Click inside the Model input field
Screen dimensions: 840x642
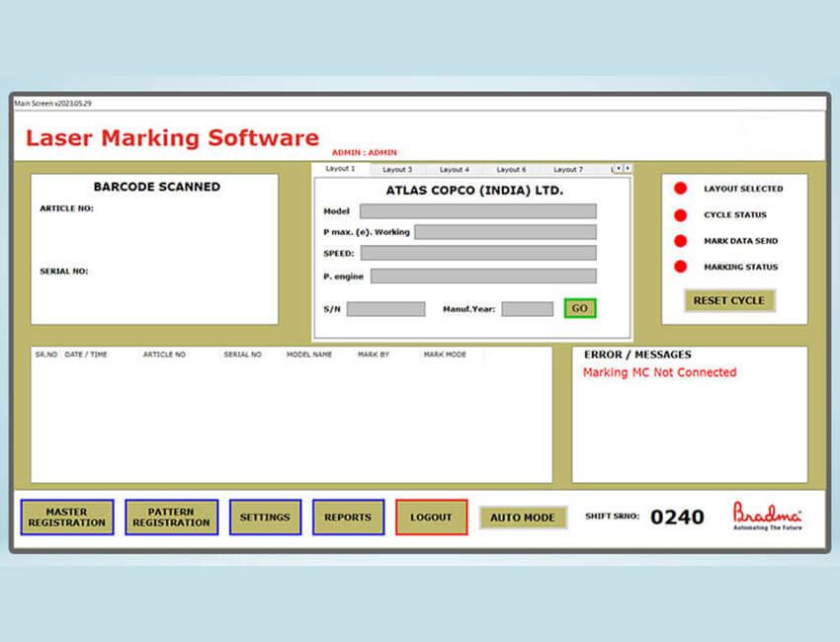(477, 209)
